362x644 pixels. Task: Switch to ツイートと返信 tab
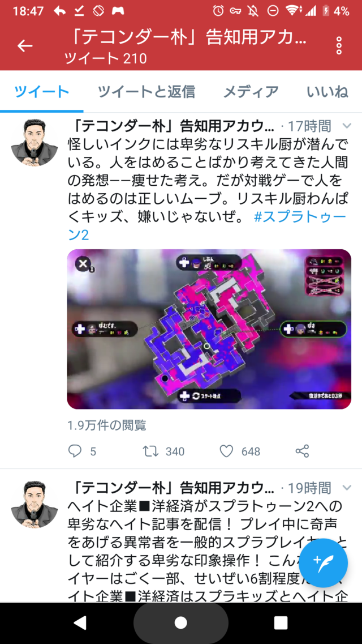(146, 92)
